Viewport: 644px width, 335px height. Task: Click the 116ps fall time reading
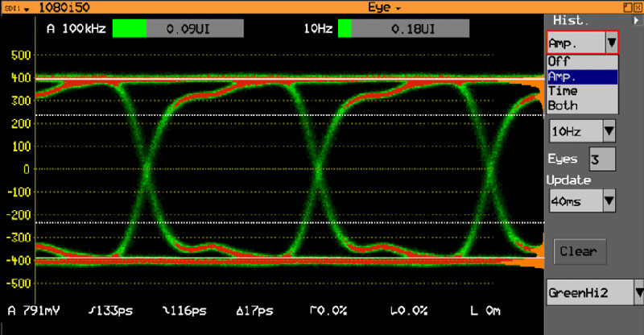tap(184, 311)
